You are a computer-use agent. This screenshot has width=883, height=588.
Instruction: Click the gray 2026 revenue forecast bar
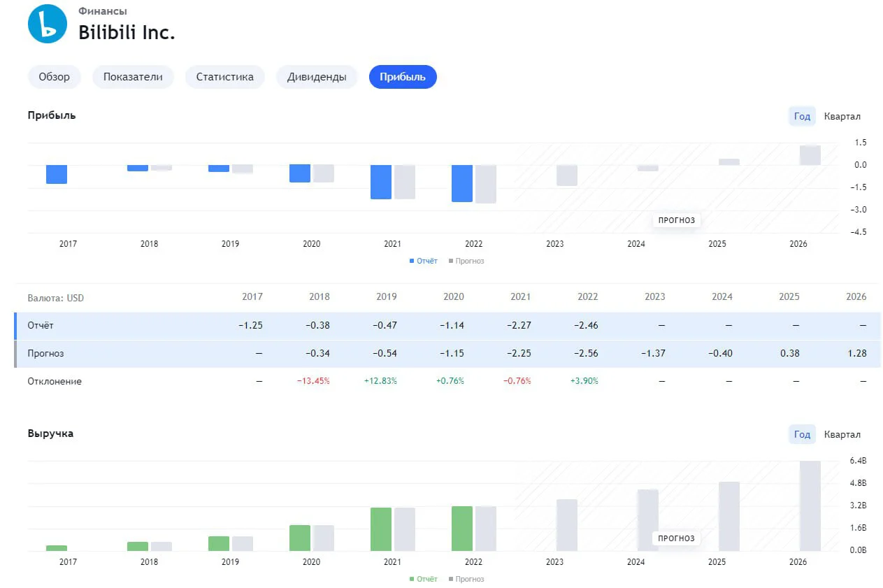point(810,506)
